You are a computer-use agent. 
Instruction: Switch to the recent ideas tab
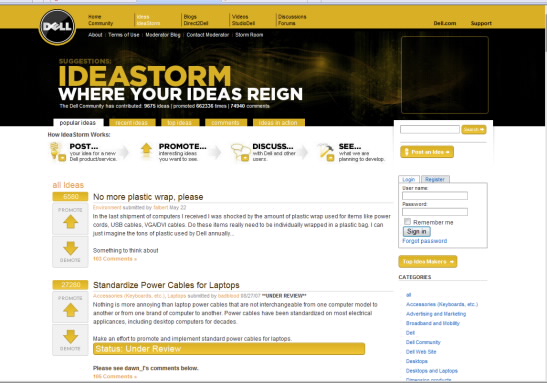coord(132,123)
